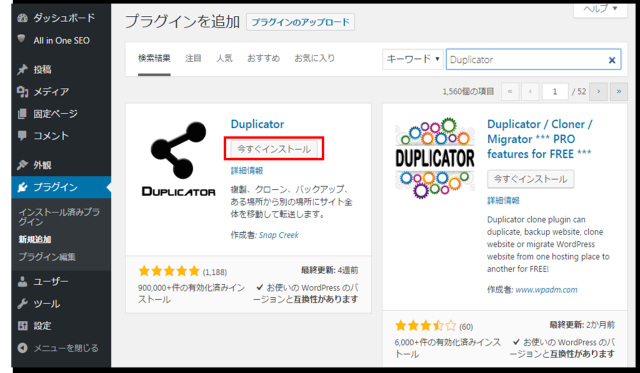640x373 pixels.
Task: Expand the ヘルプ dropdown tab
Action: [x=600, y=9]
